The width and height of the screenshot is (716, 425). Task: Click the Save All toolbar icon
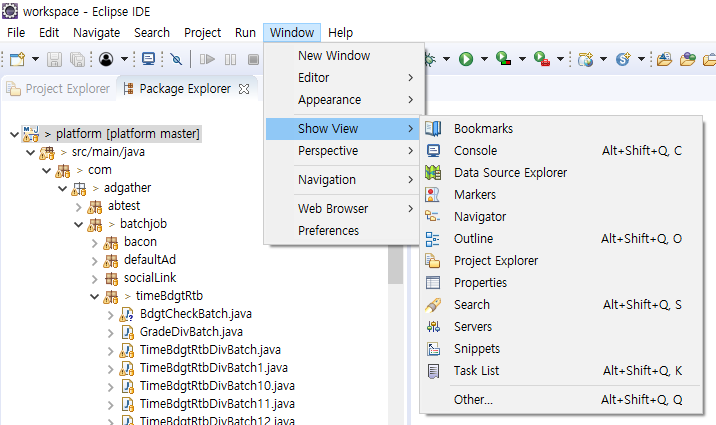[77, 59]
